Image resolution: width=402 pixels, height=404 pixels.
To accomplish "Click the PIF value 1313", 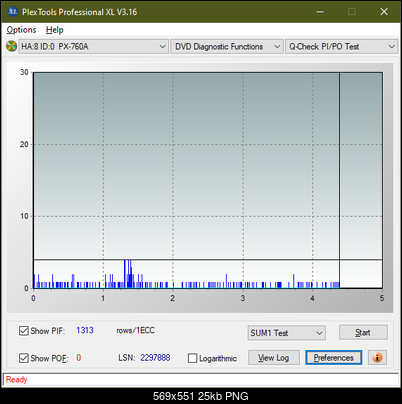I will pyautogui.click(x=85, y=330).
